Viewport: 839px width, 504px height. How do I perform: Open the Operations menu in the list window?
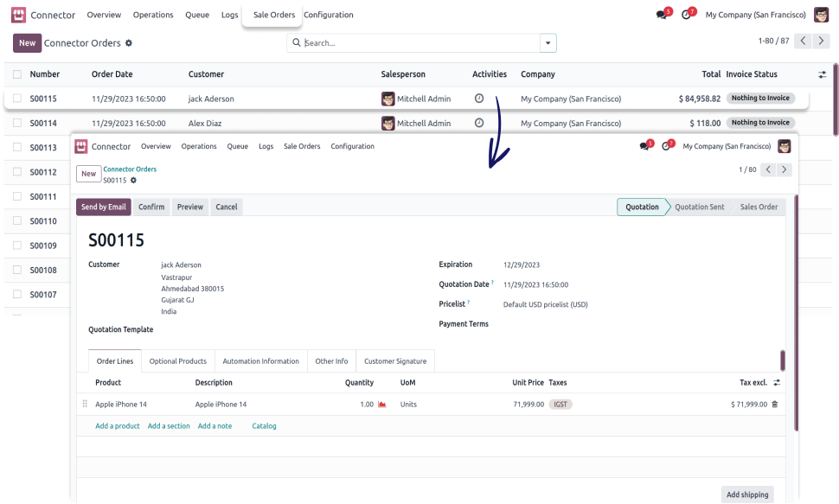(153, 15)
